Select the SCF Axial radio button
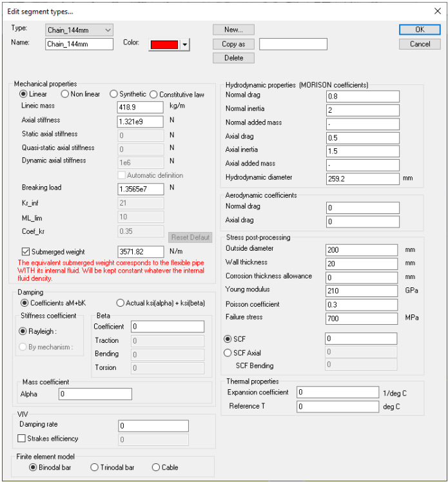This screenshot has width=448, height=482. point(228,352)
